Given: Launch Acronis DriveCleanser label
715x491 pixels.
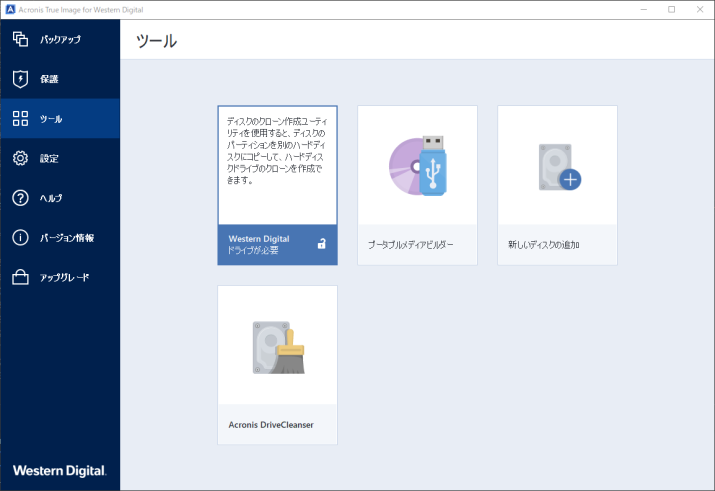Looking at the screenshot, I should tap(271, 425).
